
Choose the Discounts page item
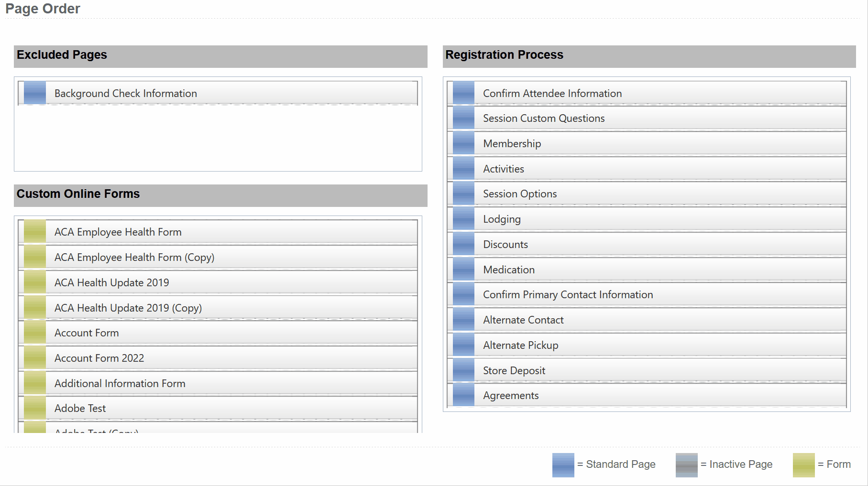pos(505,245)
